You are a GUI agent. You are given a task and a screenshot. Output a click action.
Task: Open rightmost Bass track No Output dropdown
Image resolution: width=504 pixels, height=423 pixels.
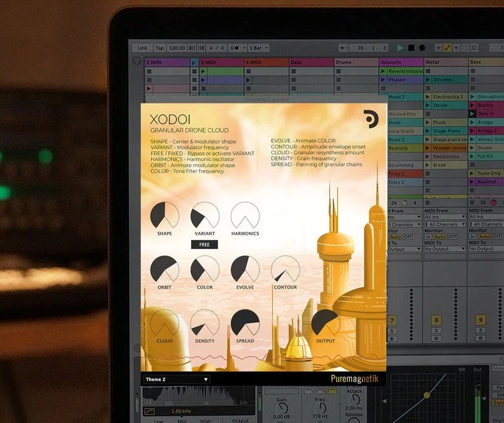click(486, 248)
